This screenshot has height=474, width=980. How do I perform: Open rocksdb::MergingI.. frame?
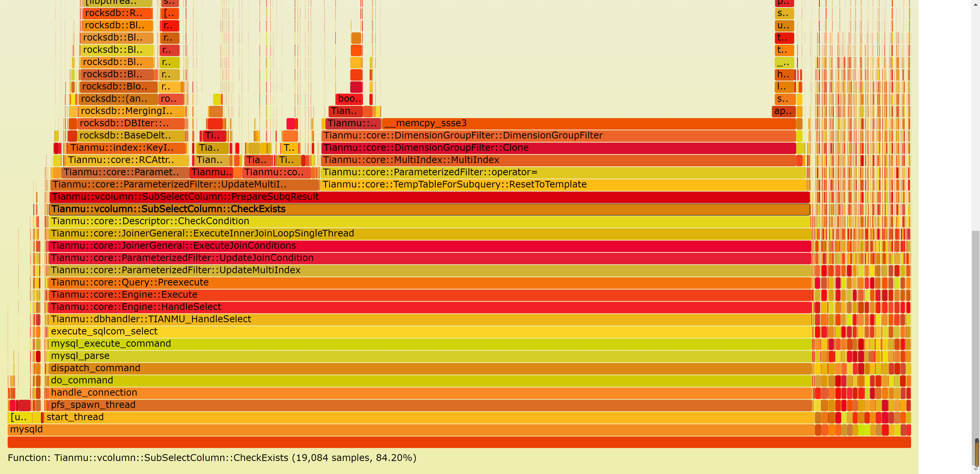(x=132, y=111)
